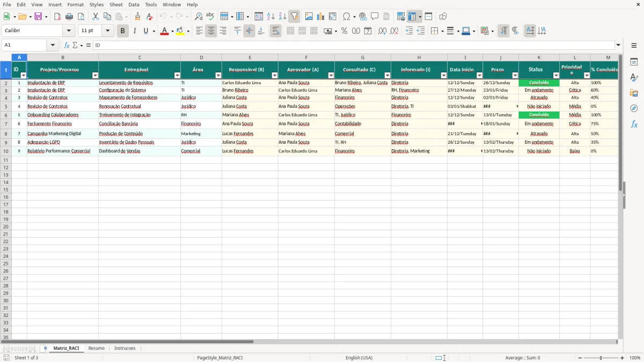The width and height of the screenshot is (644, 362).
Task: Toggle Underline formatting
Action: pyautogui.click(x=145, y=31)
